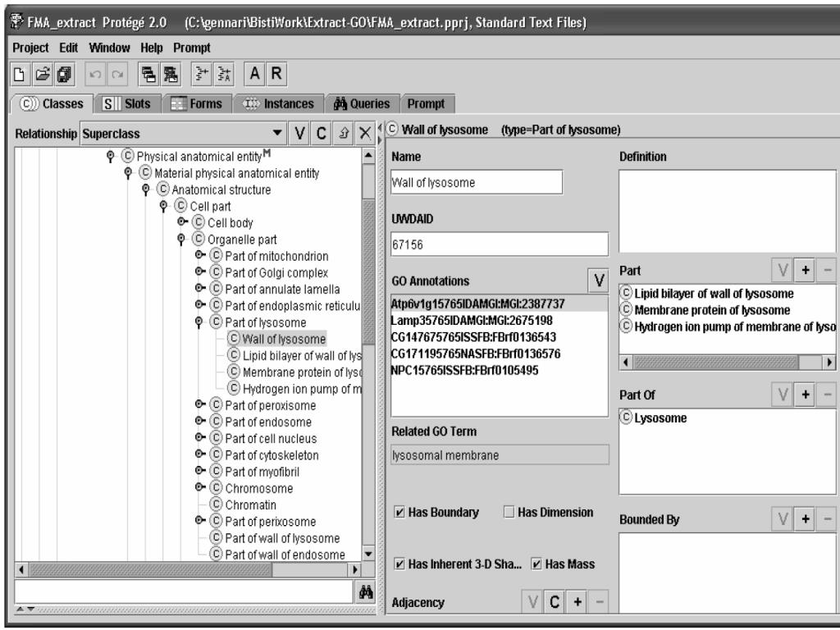The image size is (840, 630).
Task: Expand the Part of peroxisome node
Action: click(200, 404)
